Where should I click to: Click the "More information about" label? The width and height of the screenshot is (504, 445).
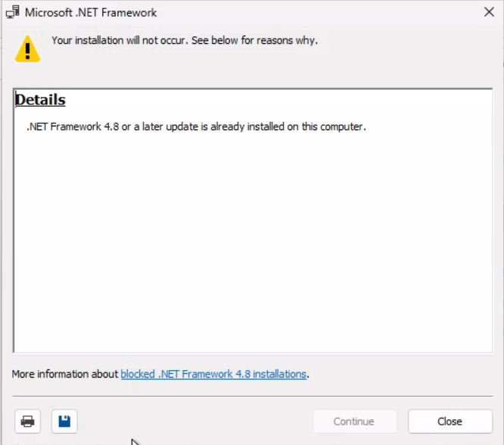pos(65,374)
